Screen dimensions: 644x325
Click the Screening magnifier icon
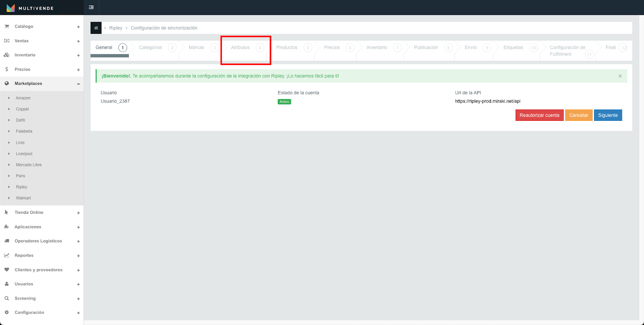coord(6,298)
